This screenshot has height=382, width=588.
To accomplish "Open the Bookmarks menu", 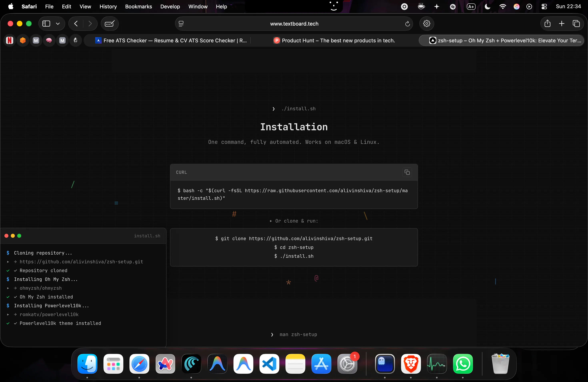I will point(138,6).
